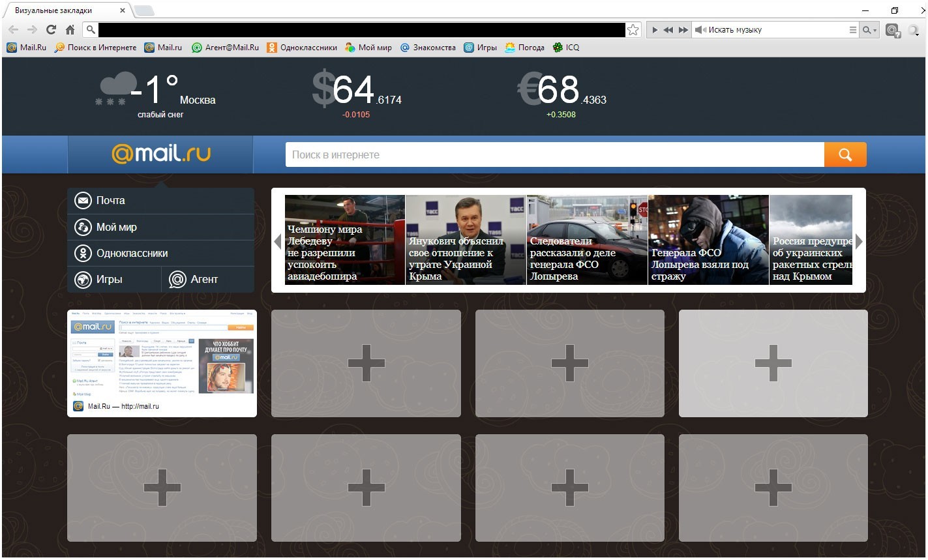The width and height of the screenshot is (928, 560).
Task: Focus the Поиск в интернете search field
Action: click(554, 155)
